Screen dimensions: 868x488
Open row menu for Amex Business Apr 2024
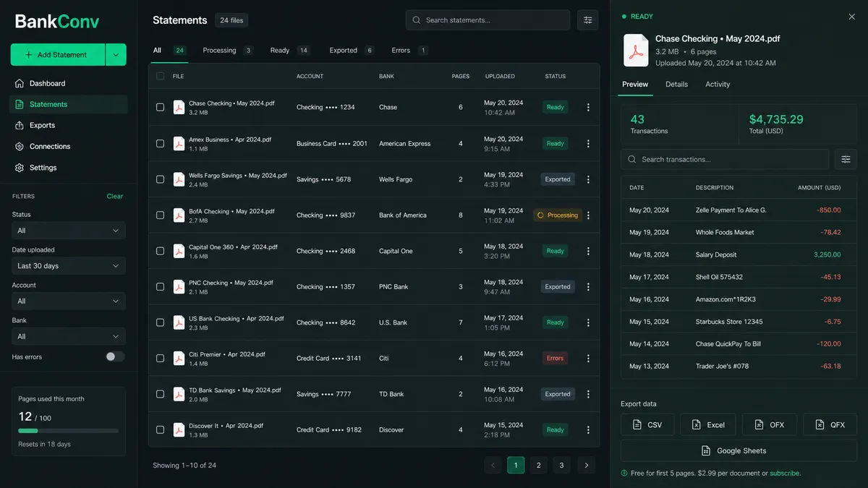click(x=588, y=143)
